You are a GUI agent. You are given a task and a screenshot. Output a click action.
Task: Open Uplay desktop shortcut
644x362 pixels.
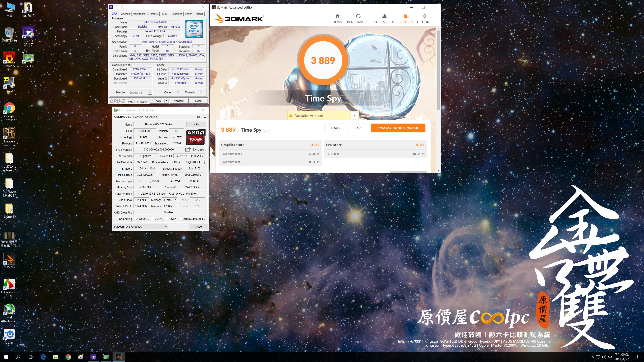point(9,336)
